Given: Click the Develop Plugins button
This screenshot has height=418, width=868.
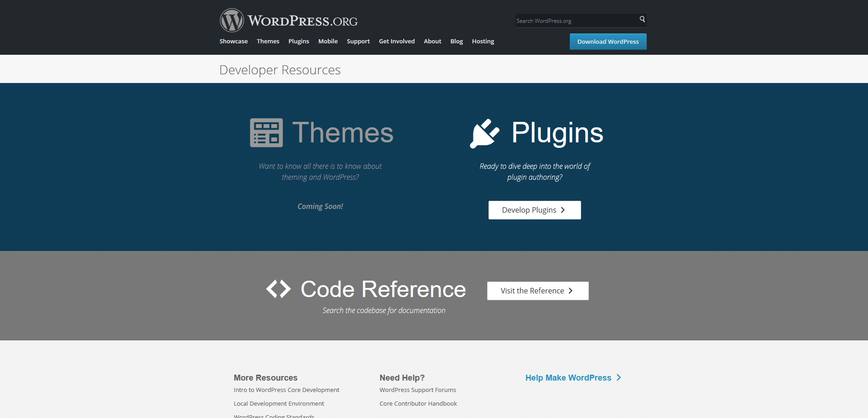Looking at the screenshot, I should [x=535, y=210].
